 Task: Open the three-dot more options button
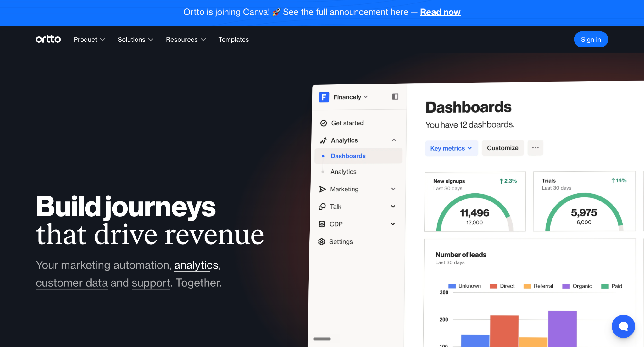pyautogui.click(x=535, y=148)
